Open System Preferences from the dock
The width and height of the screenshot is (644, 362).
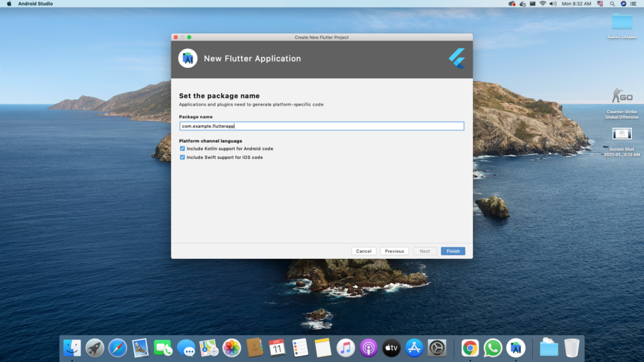(437, 348)
